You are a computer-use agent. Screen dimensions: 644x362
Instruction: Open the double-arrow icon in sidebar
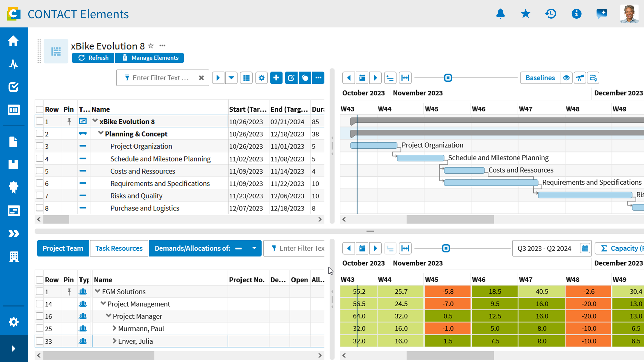coord(13,234)
